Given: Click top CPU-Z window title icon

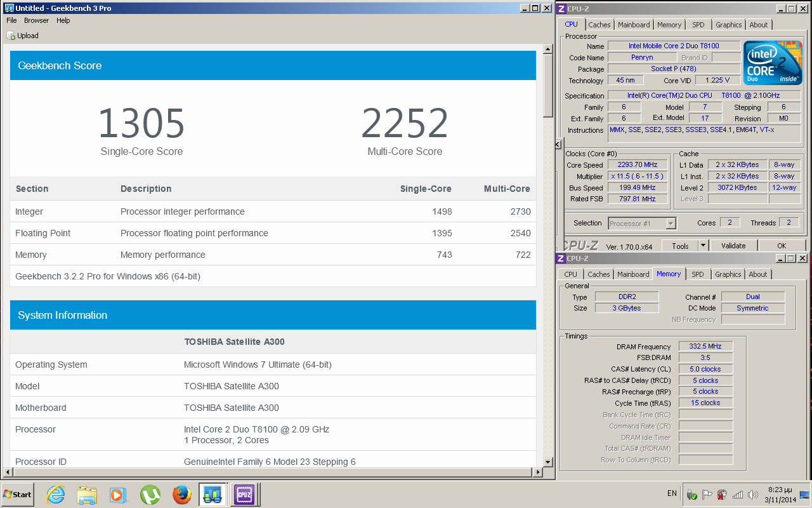Looking at the screenshot, I should coord(561,8).
